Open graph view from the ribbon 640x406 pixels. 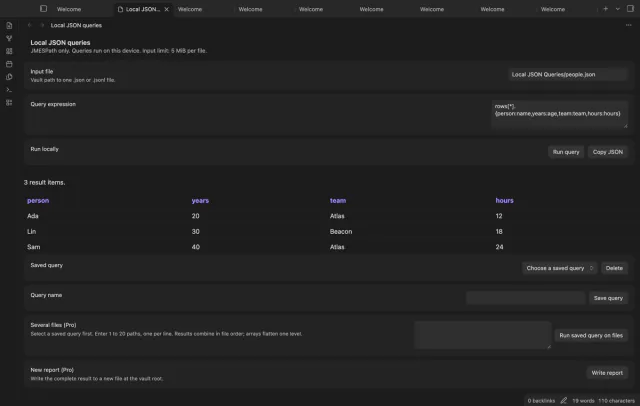(9, 38)
